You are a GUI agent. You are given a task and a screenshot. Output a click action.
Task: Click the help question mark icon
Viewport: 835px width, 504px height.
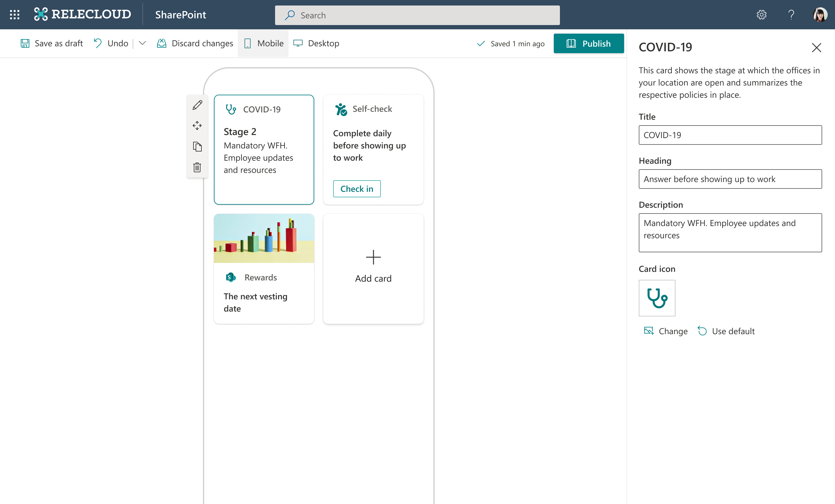[x=791, y=15]
